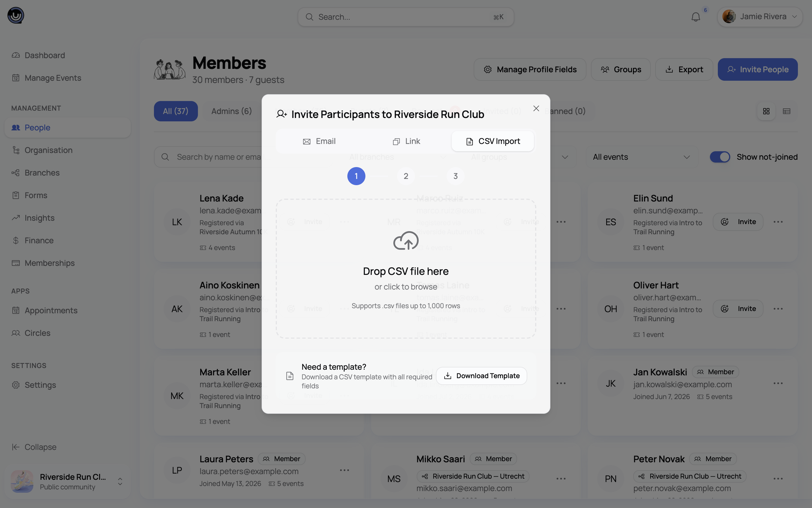Open more options for Elin Sund

[x=778, y=222]
